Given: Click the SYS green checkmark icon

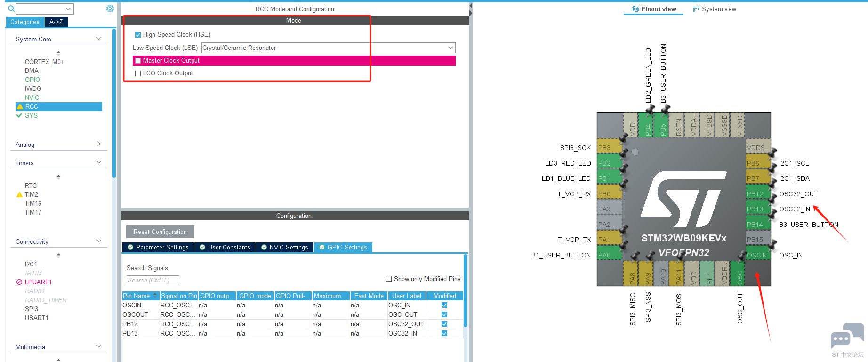Looking at the screenshot, I should click(x=19, y=115).
